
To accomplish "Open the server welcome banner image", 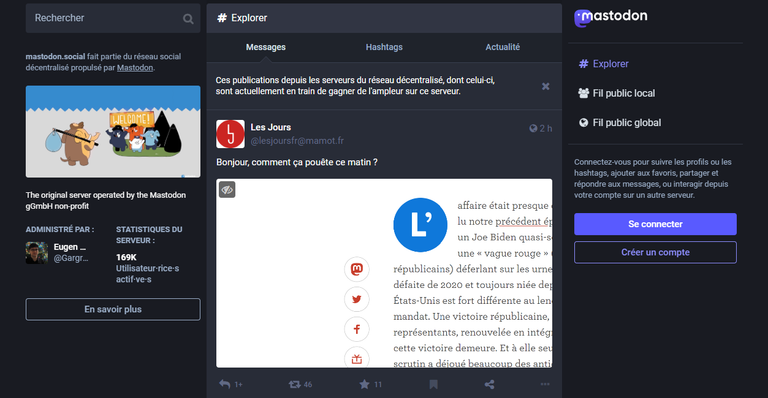I will click(x=113, y=132).
